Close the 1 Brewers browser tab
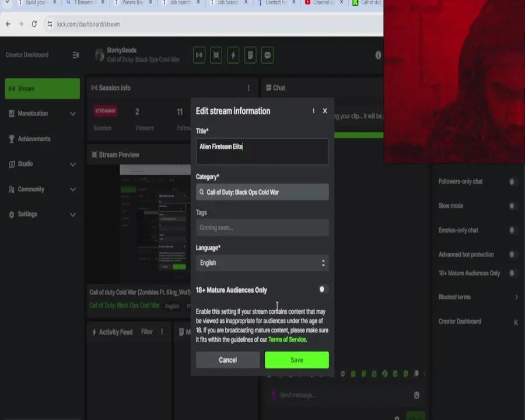This screenshot has width=525, height=420. pos(103,2)
